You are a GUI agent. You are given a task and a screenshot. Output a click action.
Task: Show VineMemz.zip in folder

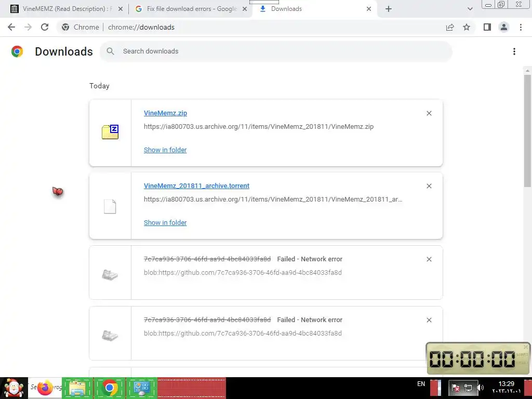pos(165,150)
